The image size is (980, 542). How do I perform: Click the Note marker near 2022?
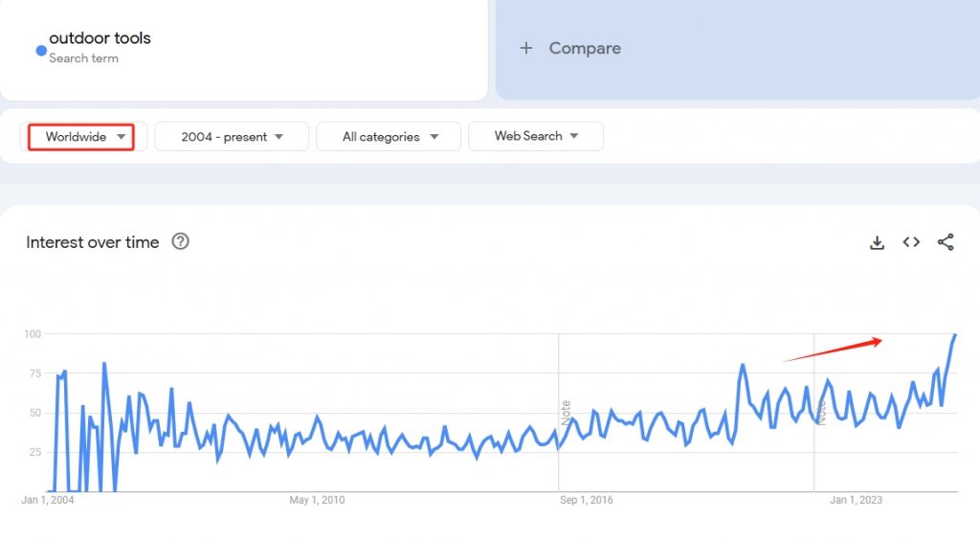point(821,414)
